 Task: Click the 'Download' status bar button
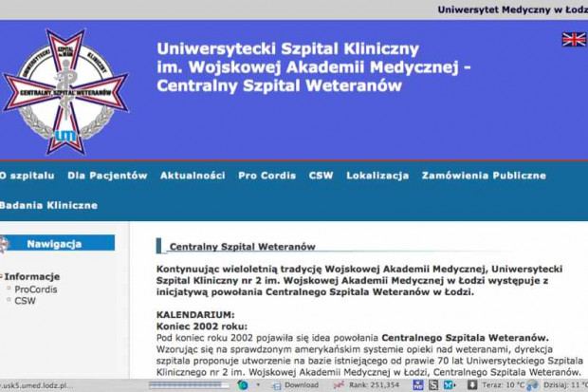tap(296, 385)
